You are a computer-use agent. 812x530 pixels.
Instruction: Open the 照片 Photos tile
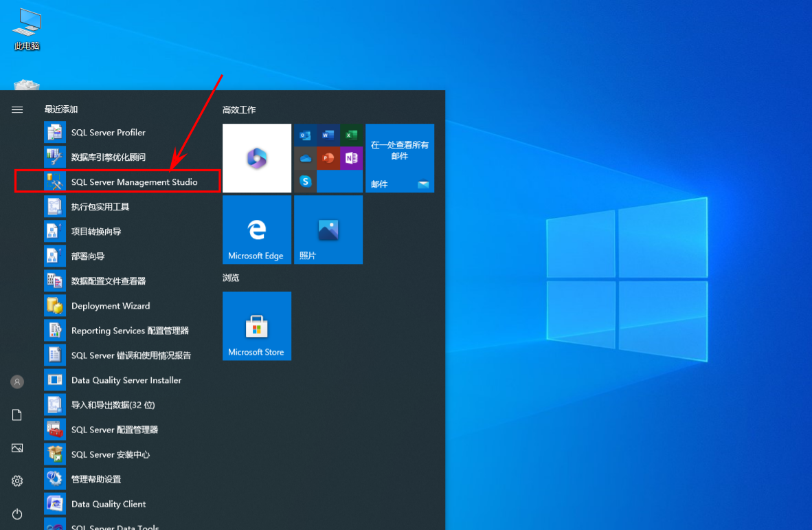(x=328, y=230)
